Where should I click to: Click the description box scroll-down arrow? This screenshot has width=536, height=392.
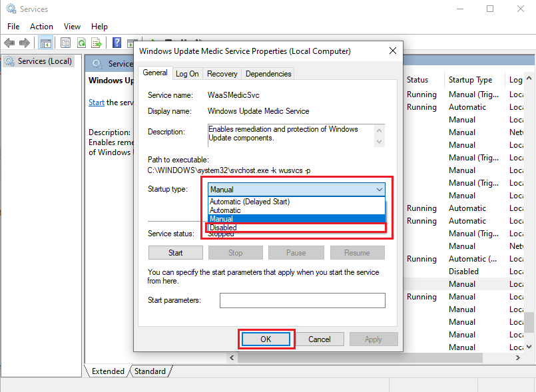[379, 142]
